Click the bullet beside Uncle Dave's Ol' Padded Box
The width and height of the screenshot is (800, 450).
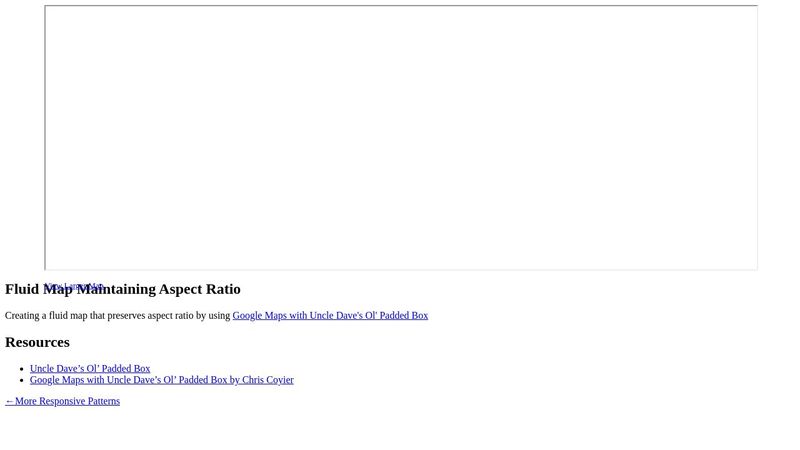click(22, 369)
